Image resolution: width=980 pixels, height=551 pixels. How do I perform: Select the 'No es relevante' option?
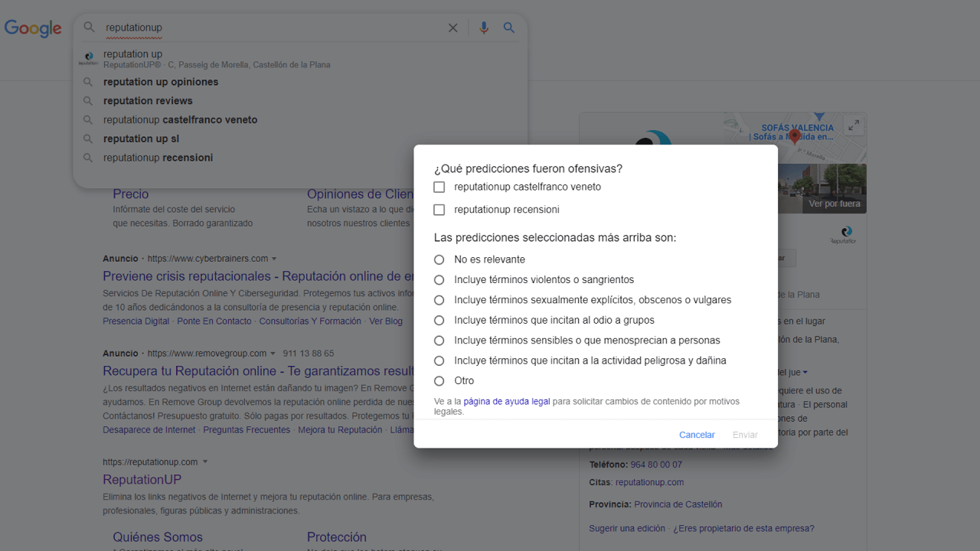tap(439, 259)
